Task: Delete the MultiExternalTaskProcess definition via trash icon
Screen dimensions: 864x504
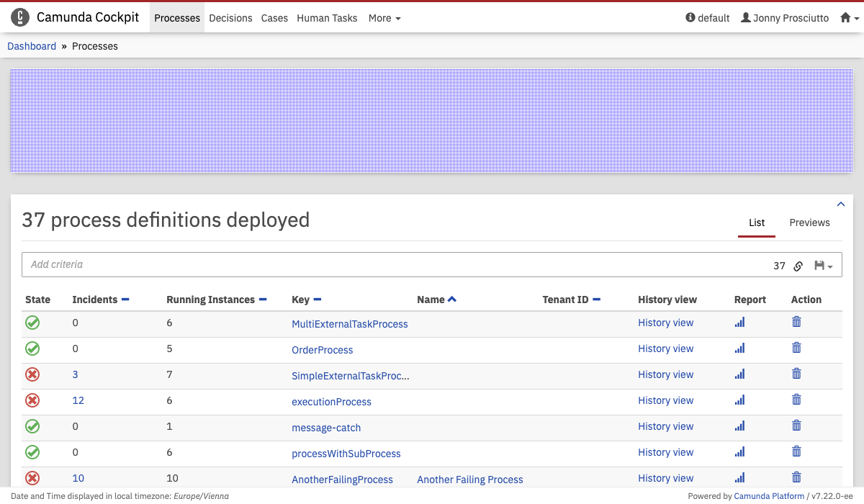Action: [796, 323]
